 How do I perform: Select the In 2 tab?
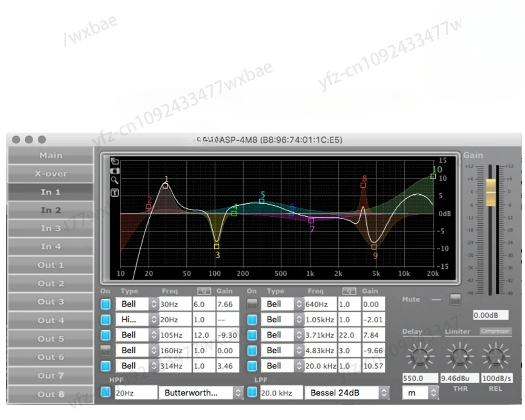click(x=50, y=210)
